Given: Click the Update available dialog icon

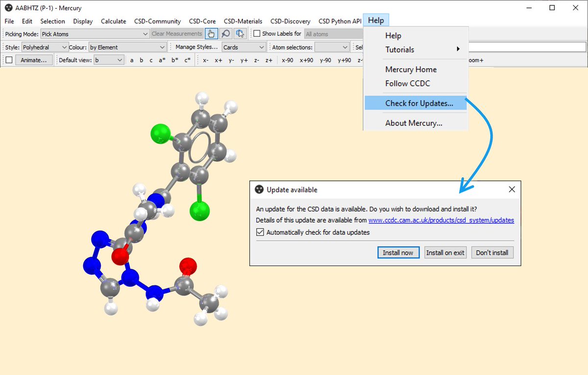Looking at the screenshot, I should click(x=259, y=189).
